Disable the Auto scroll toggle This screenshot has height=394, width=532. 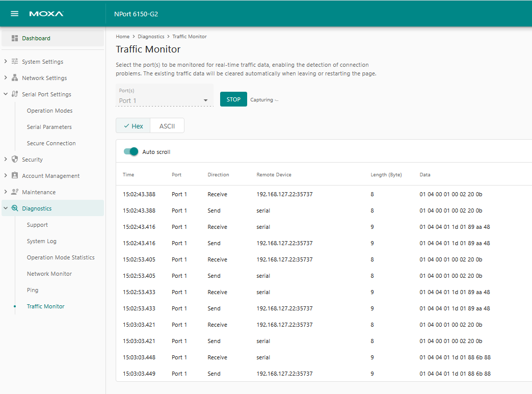pos(131,152)
